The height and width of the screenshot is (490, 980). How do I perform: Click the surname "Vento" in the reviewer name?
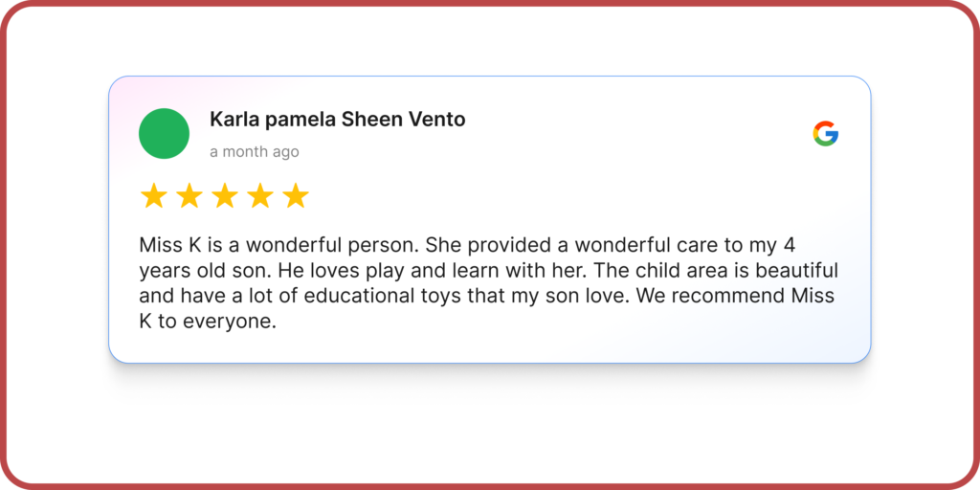point(436,120)
